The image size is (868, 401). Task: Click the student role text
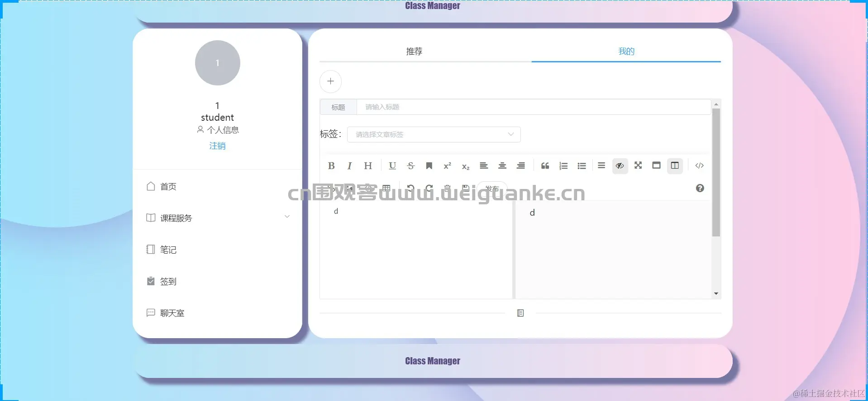217,118
